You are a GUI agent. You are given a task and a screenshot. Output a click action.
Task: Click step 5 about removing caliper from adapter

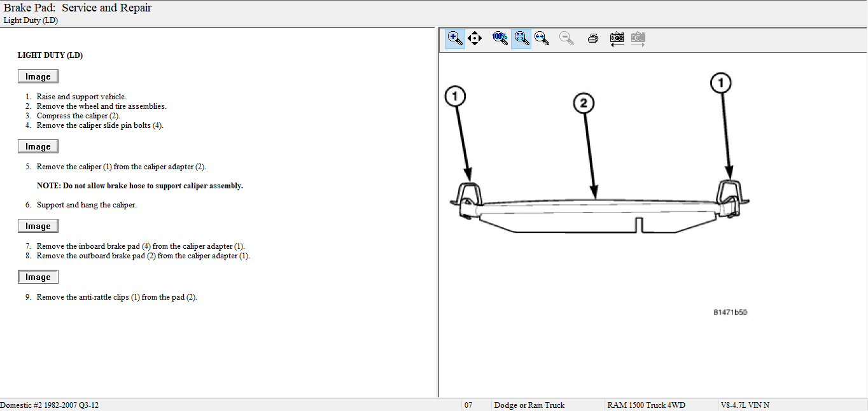tap(122, 167)
